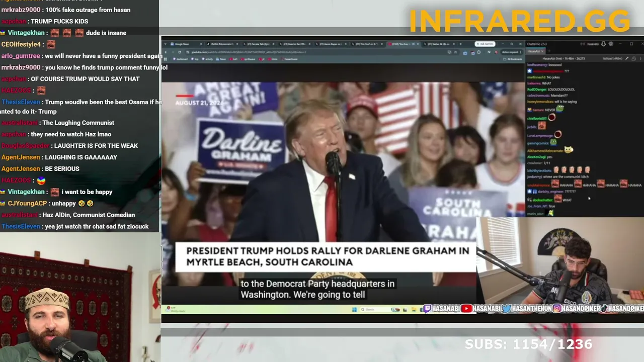
Task: Click username Vintagekhan saying dude is insane
Action: tap(26, 33)
